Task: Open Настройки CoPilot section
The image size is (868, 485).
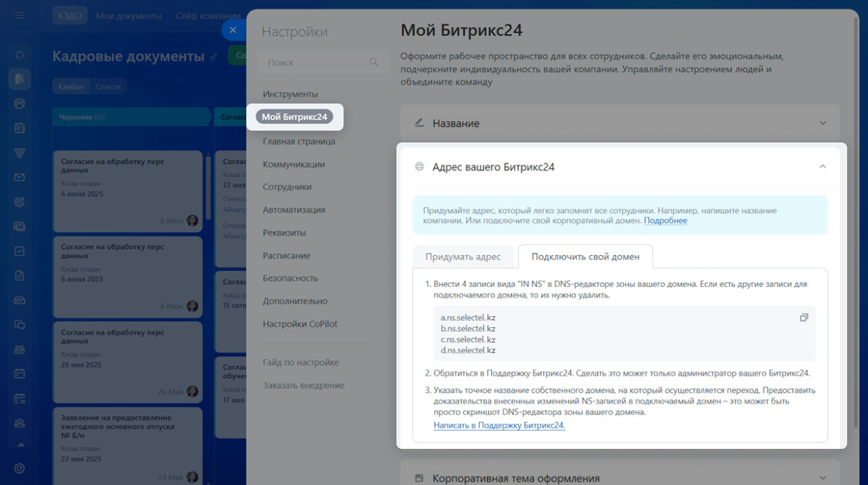Action: click(x=300, y=324)
